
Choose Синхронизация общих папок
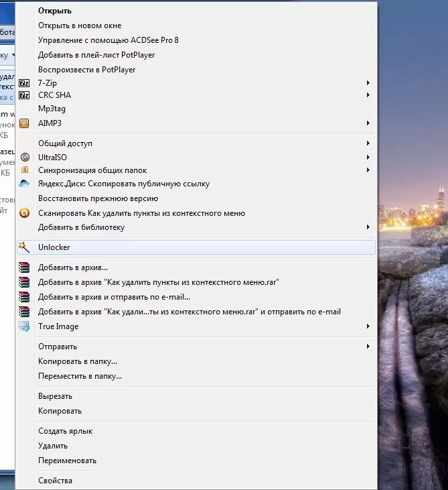(x=196, y=170)
